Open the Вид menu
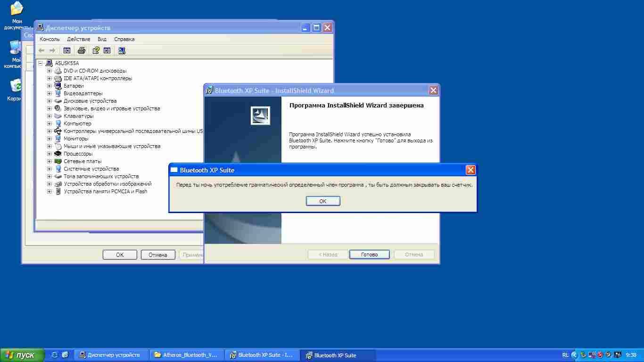The height and width of the screenshot is (362, 644). click(102, 39)
